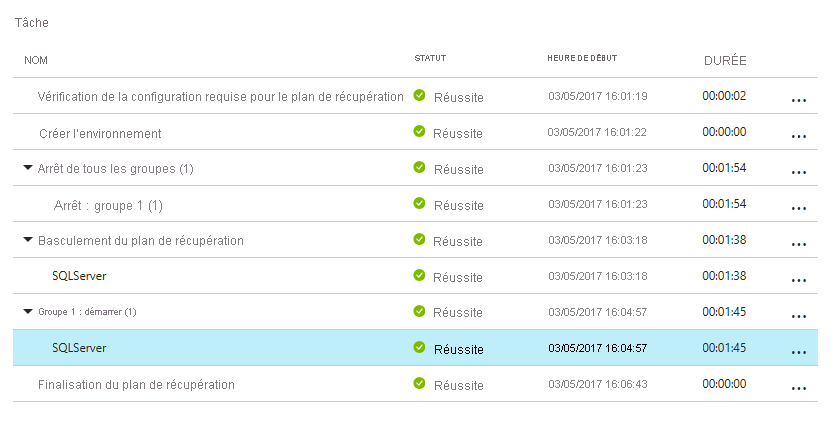Select the Créer l'environnement task
Screen dimensions: 839x425
pyautogui.click(x=100, y=133)
